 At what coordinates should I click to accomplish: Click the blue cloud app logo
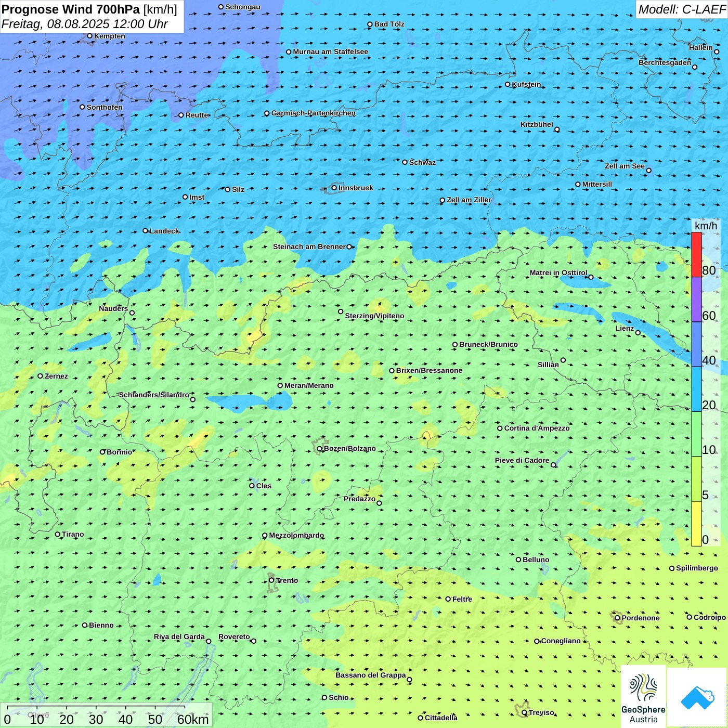coord(697,697)
